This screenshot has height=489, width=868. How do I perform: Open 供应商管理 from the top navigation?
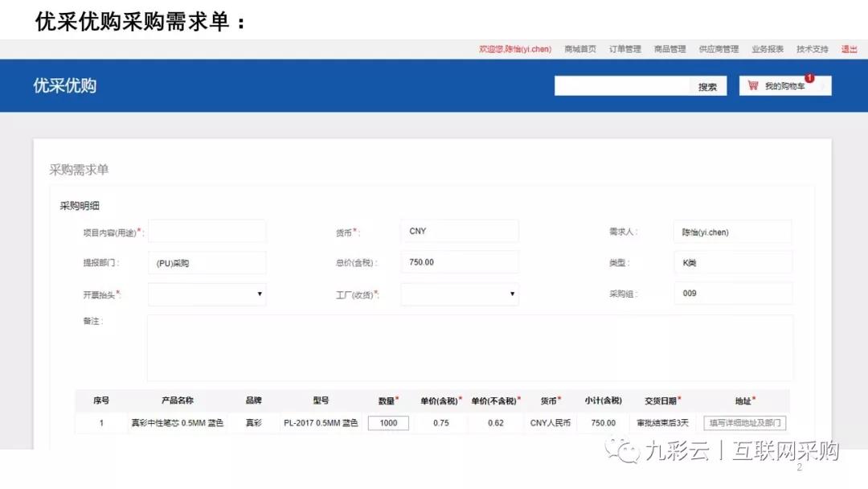(719, 49)
